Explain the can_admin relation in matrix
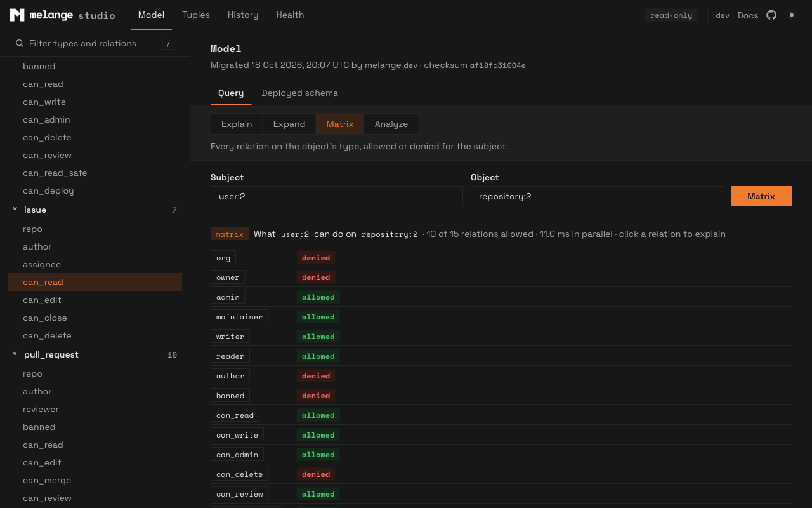The width and height of the screenshot is (812, 508). (x=237, y=455)
